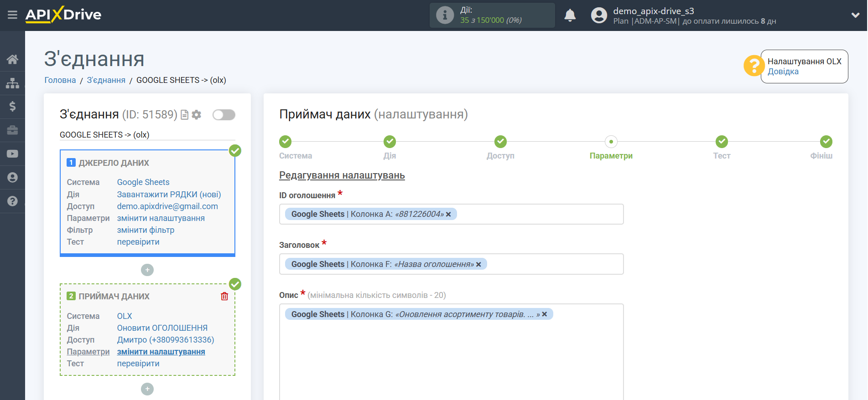The height and width of the screenshot is (400, 868).
Task: Click source змінити налаштування link
Action: 161,218
